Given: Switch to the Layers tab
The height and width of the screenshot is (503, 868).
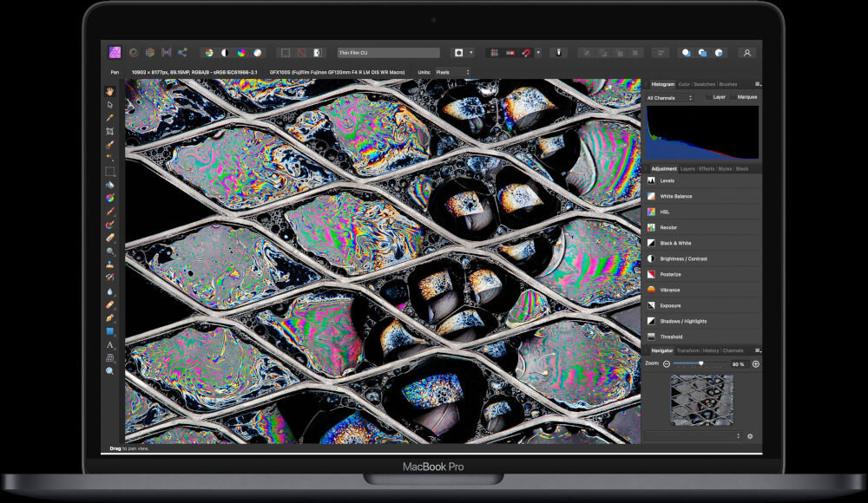Looking at the screenshot, I should (x=687, y=169).
